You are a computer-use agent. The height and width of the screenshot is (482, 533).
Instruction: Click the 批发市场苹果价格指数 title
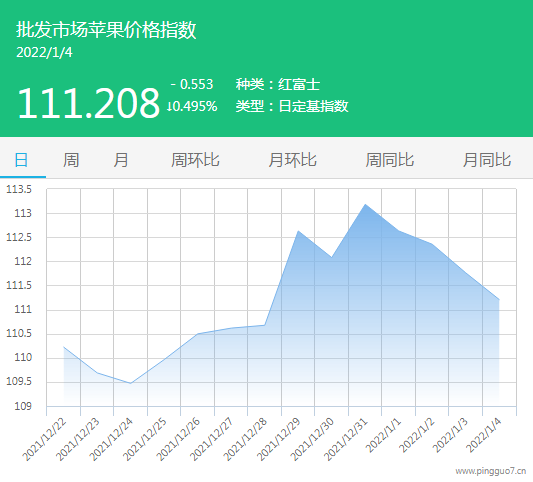click(x=106, y=30)
